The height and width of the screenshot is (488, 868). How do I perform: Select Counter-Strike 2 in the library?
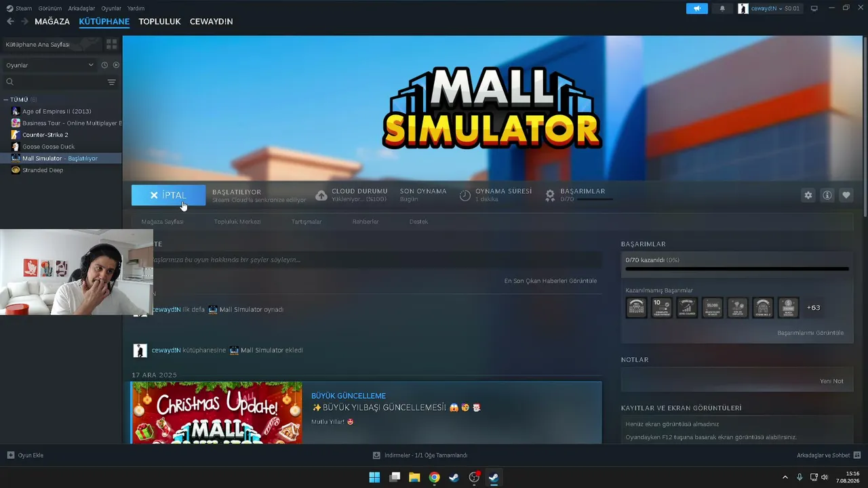(61, 135)
